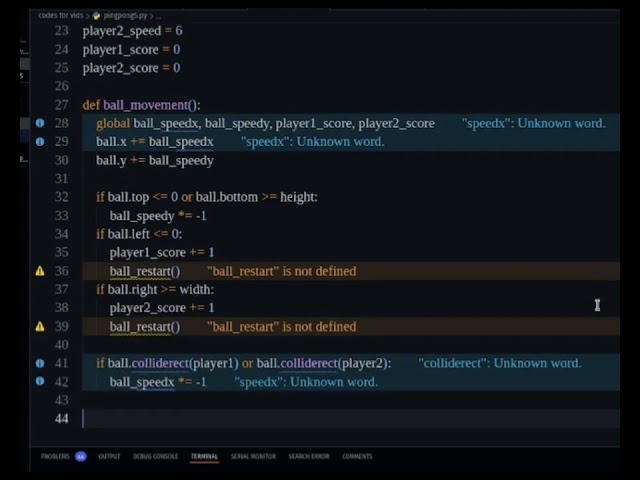640x480 pixels.
Task: Open the Problems panel tab
Action: 55,456
